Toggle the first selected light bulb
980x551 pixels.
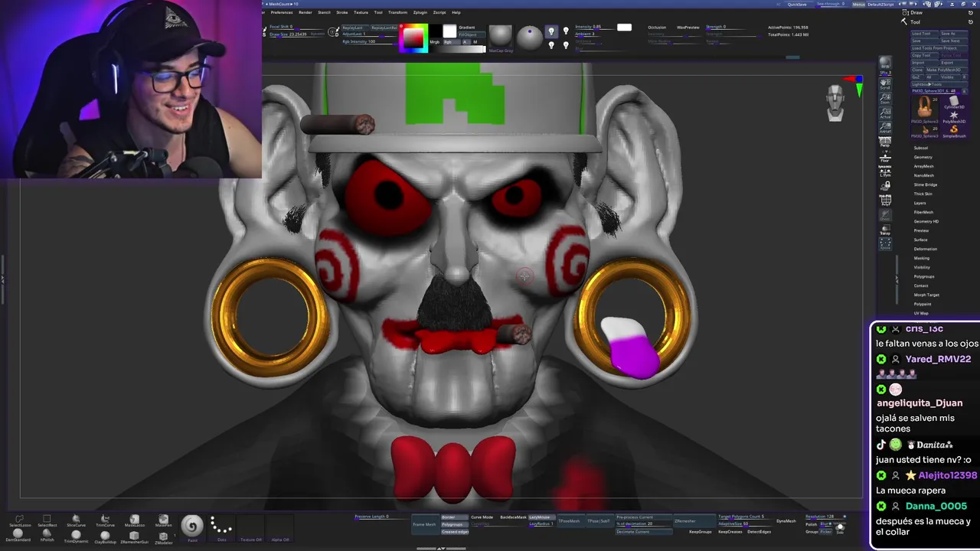point(550,31)
